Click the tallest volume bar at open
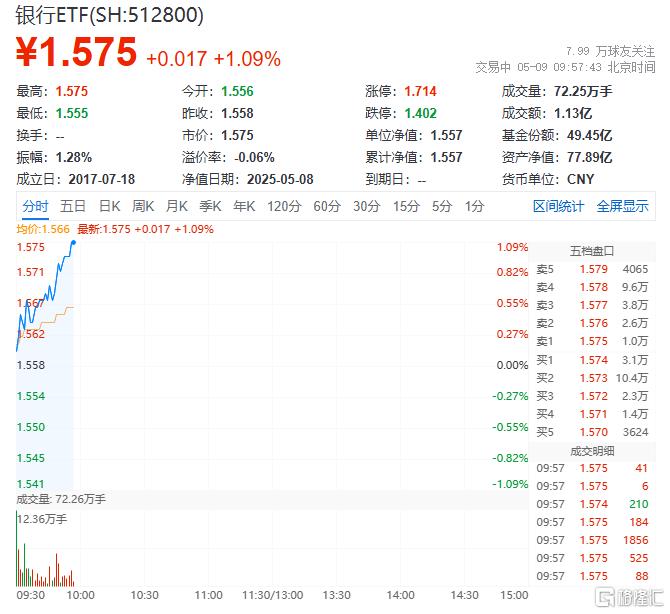The image size is (670, 614). [17, 548]
